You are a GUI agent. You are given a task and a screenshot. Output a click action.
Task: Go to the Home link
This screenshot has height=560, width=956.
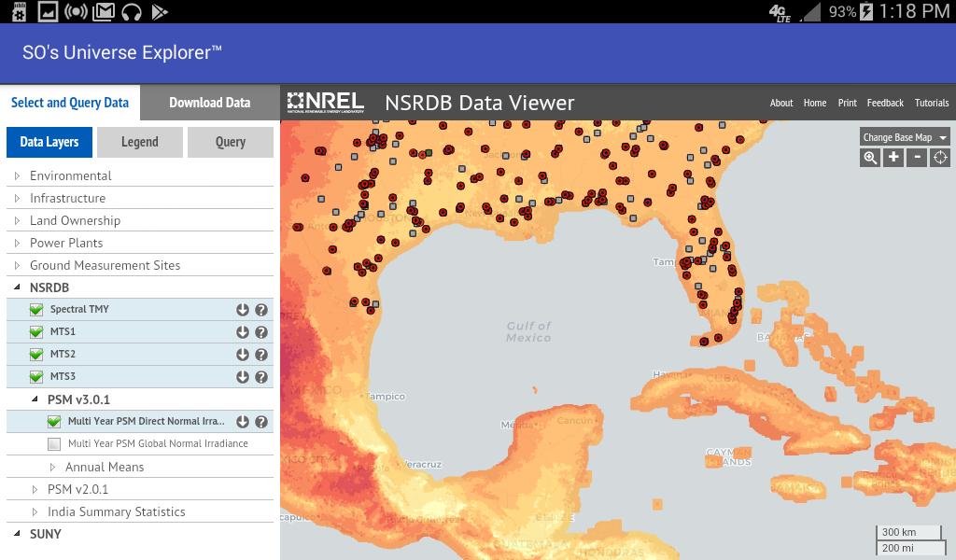(814, 103)
